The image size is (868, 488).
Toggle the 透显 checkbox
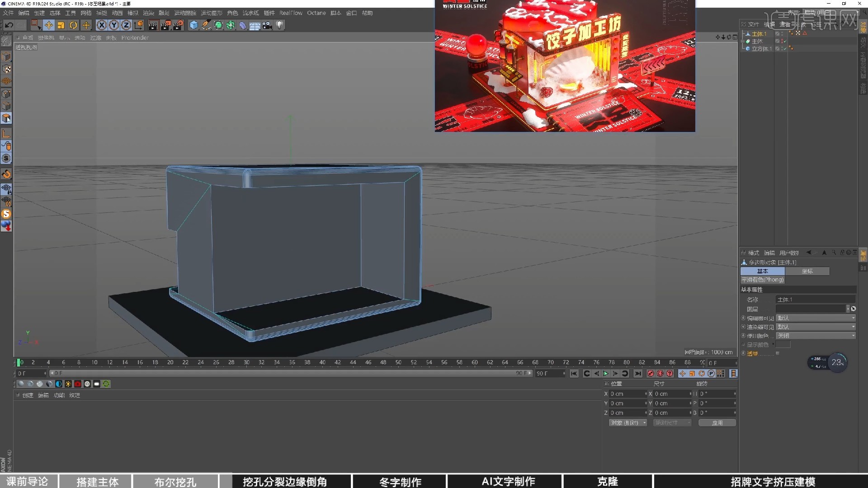pyautogui.click(x=778, y=353)
